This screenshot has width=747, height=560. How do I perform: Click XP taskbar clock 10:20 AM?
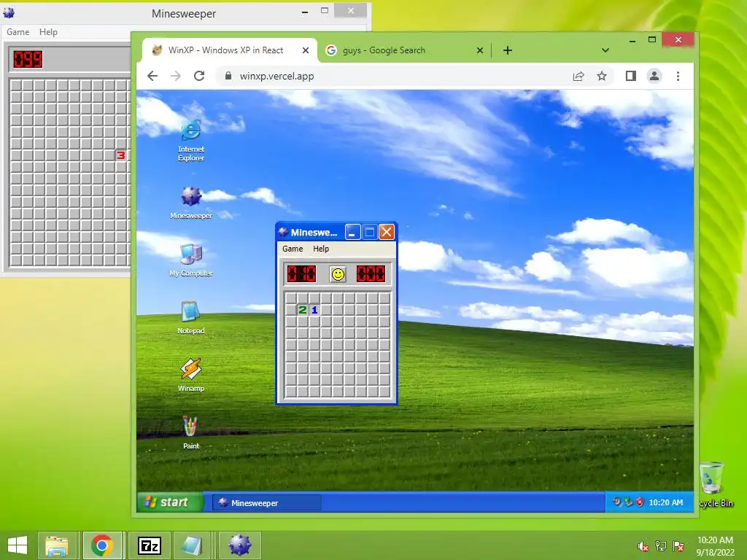click(x=665, y=502)
